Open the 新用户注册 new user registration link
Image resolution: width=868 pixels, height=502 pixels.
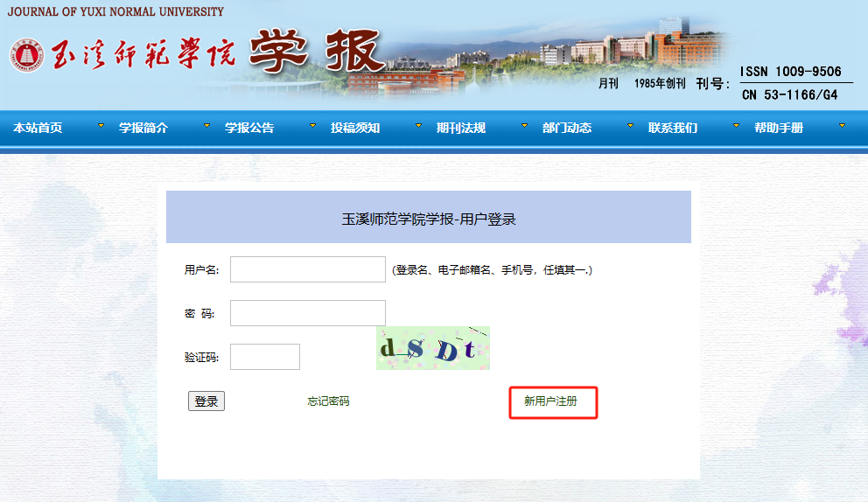[550, 401]
